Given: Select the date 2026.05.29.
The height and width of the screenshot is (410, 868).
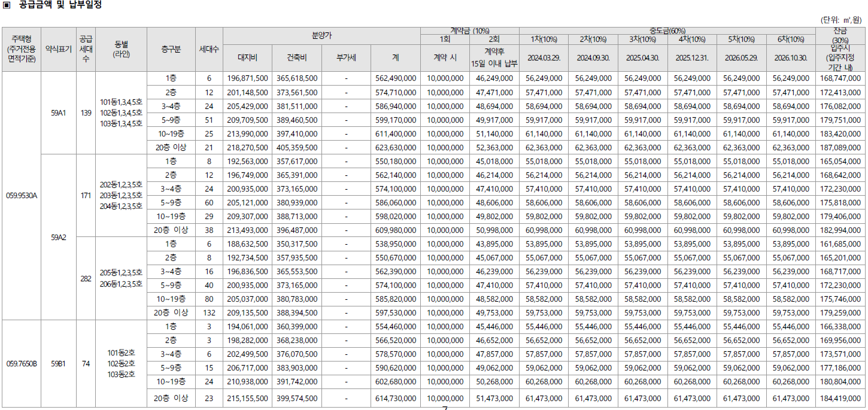Looking at the screenshot, I should pyautogui.click(x=741, y=58).
